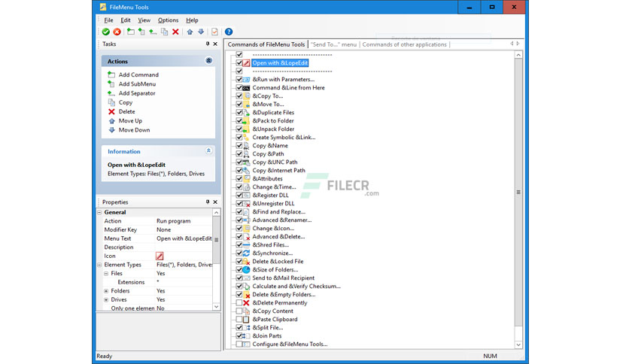Click the Add Separator toolbar icon
Viewport: 629px width, 364px height.
click(153, 32)
